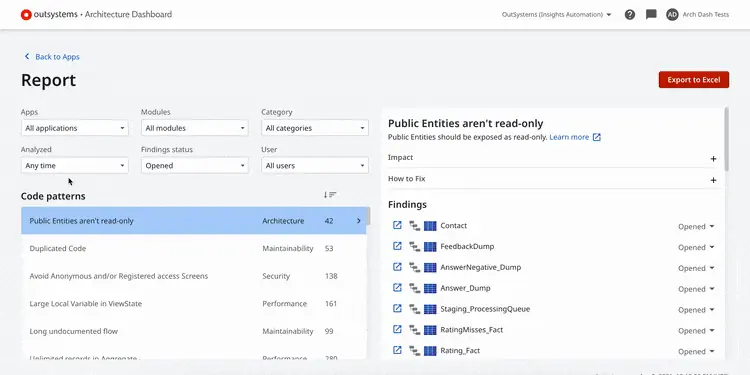Open the Analyzed dropdown showing Any time
This screenshot has height=375, width=750.
75,165
